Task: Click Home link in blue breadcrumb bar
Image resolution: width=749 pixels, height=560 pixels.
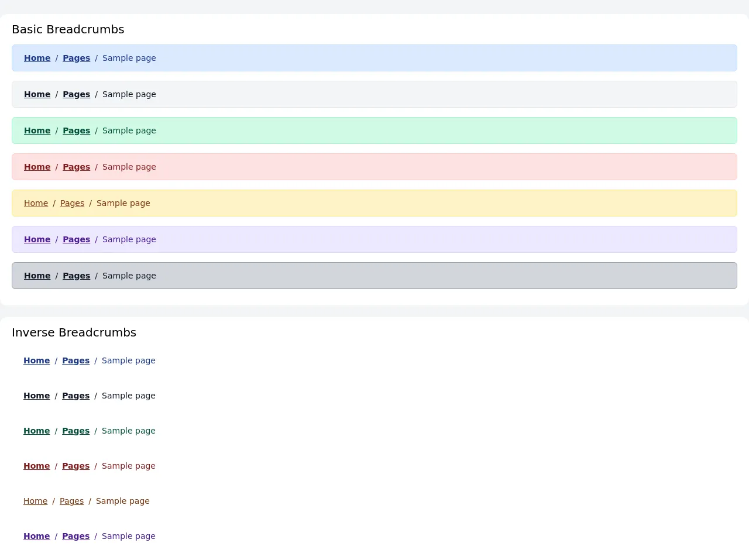Action: tap(37, 58)
